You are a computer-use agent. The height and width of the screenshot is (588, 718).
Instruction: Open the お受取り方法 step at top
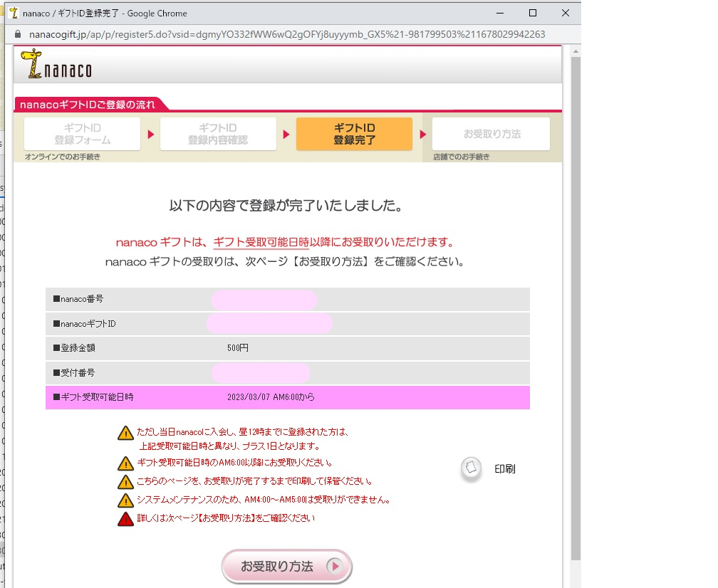(x=491, y=134)
